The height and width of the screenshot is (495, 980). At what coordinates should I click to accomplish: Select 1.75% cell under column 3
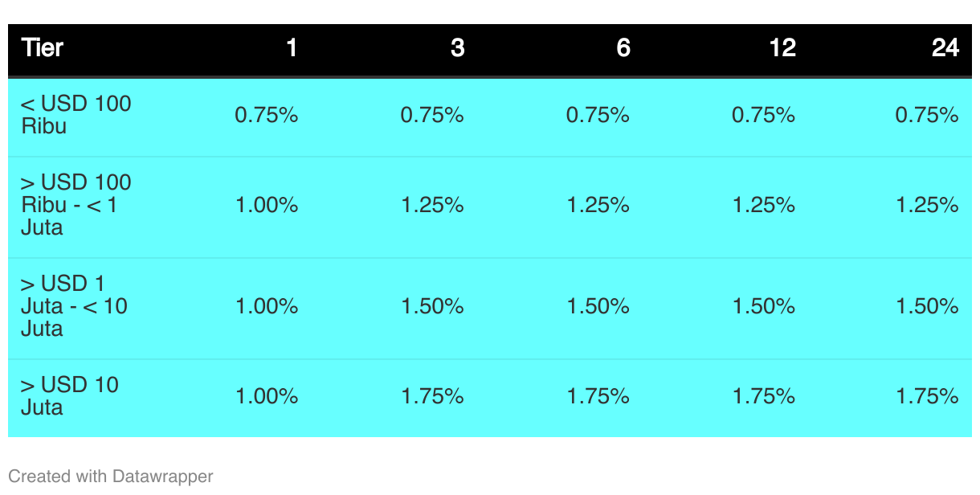[432, 396]
